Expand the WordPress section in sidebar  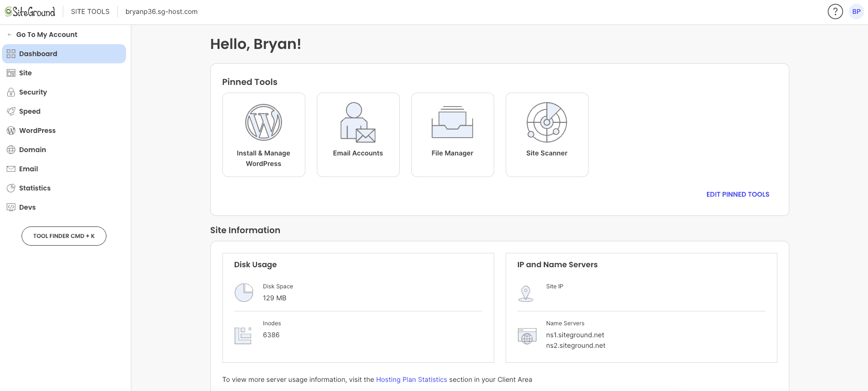(64, 130)
